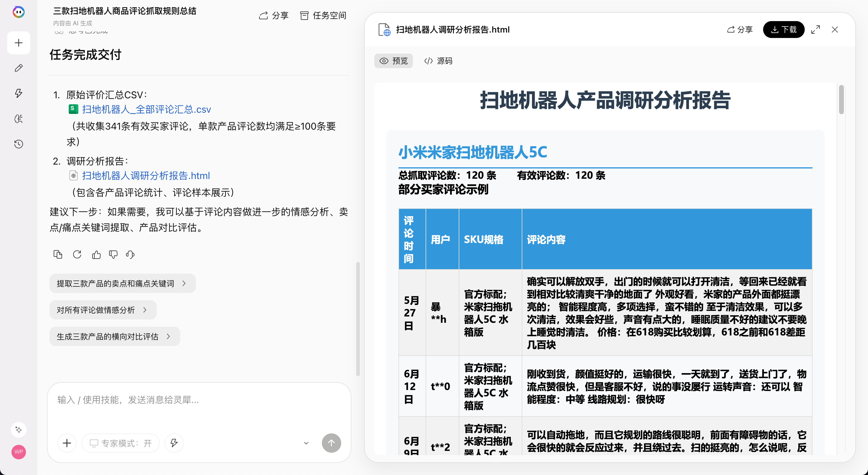Switch to 预览 preview tab
Viewport: 868px width, 475px height.
tap(394, 61)
